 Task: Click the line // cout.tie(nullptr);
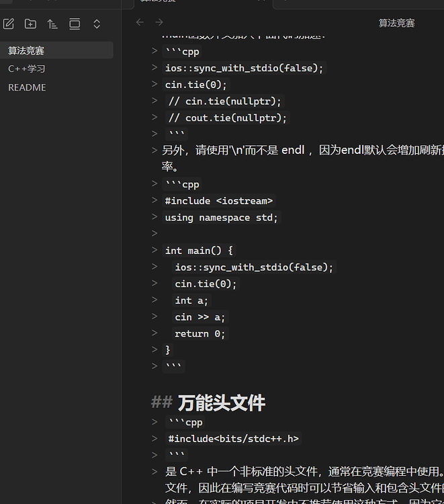(x=228, y=118)
